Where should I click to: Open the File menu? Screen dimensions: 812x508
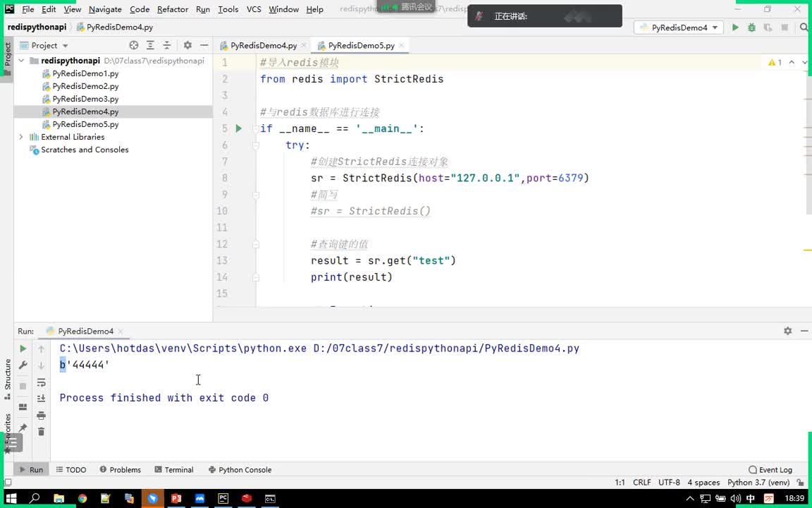[x=28, y=9]
